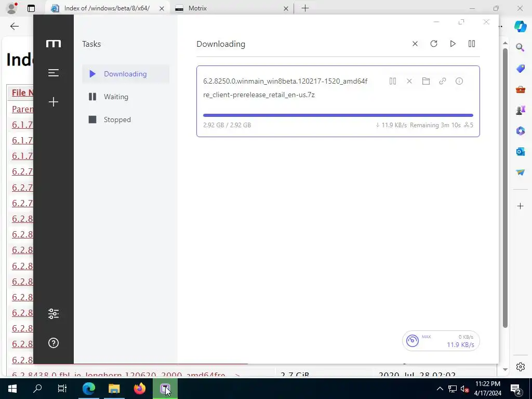
Task: Open the Motrix help icon
Action: pos(54,343)
